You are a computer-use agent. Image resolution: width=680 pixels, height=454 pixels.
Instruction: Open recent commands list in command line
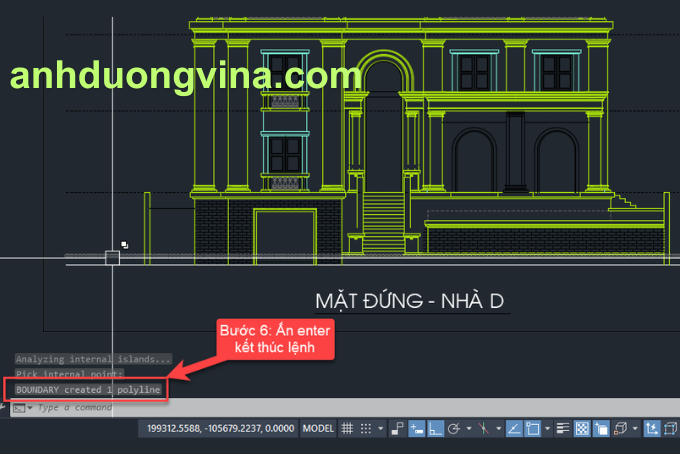click(x=30, y=408)
